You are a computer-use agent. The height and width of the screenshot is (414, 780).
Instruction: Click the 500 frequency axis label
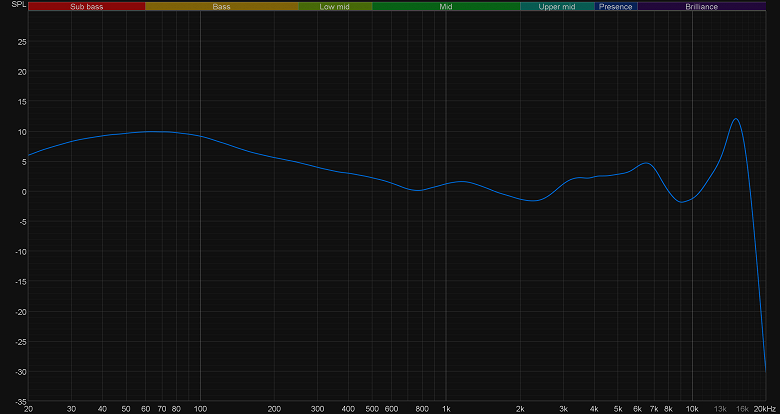coord(372,409)
